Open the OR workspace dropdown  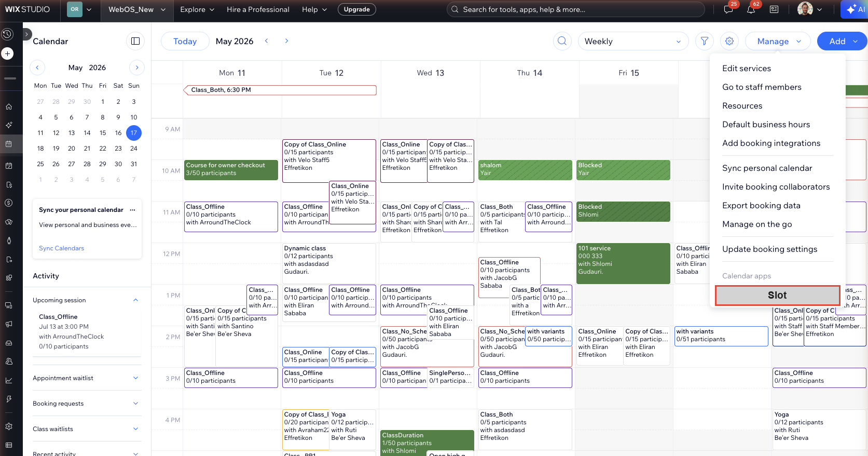click(x=79, y=9)
